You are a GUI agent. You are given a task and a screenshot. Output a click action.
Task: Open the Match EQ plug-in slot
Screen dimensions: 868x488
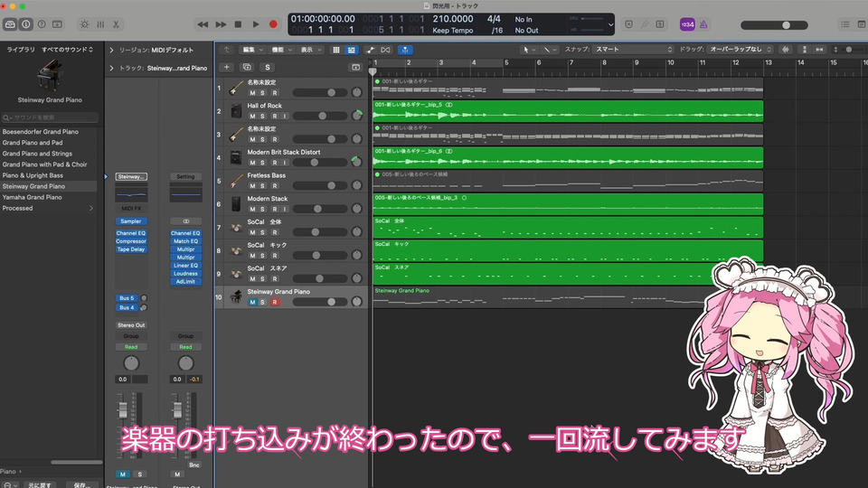pos(185,241)
